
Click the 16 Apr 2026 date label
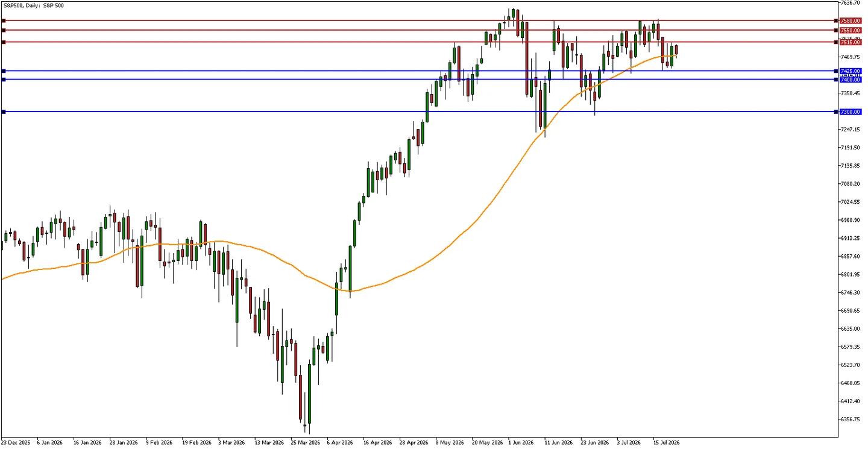(x=376, y=442)
